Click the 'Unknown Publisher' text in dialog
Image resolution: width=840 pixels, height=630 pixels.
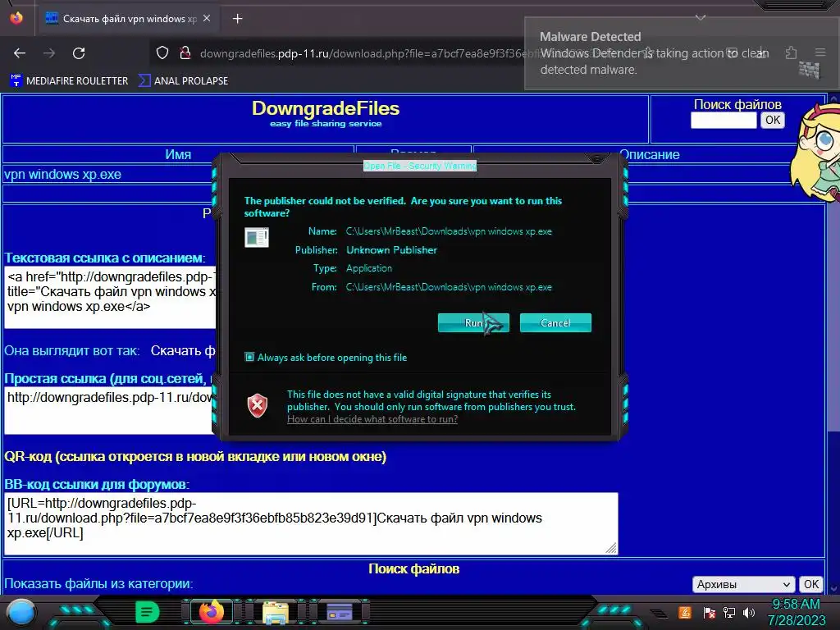[391, 249]
